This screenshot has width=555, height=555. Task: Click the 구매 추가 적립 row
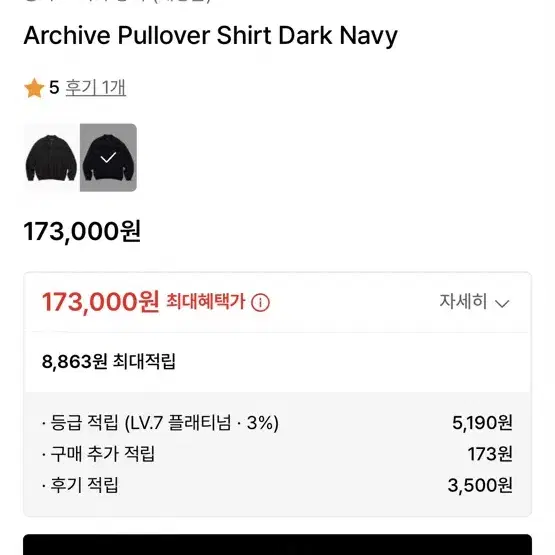(x=278, y=454)
